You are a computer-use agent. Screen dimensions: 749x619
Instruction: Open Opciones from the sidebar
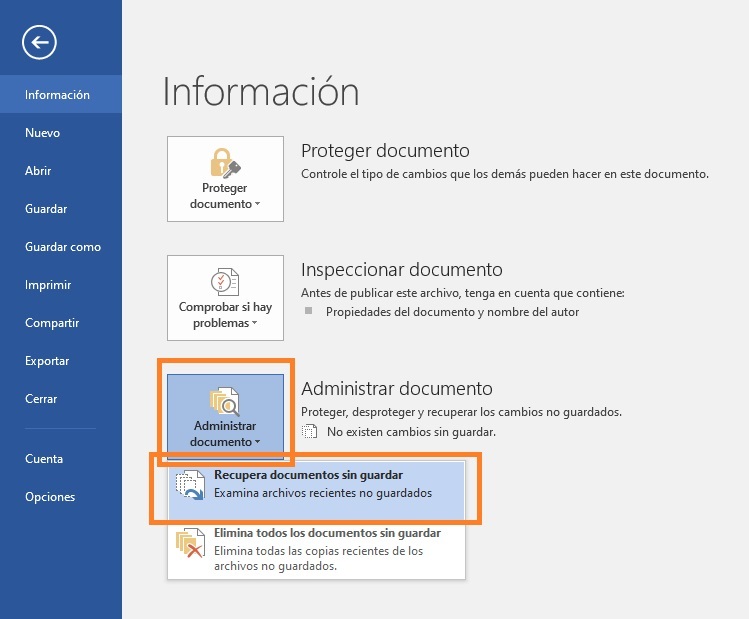click(x=50, y=497)
